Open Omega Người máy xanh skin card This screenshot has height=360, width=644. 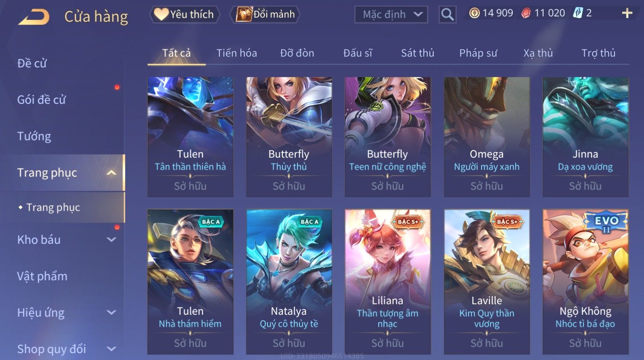[487, 137]
